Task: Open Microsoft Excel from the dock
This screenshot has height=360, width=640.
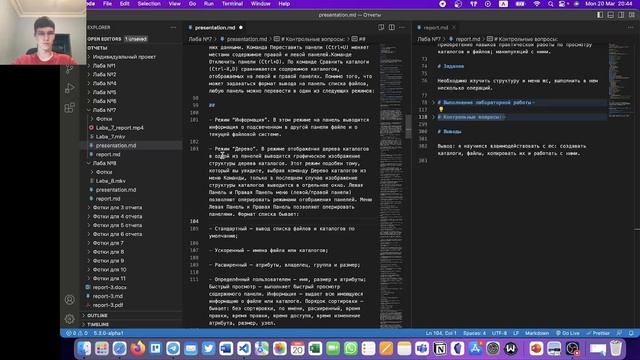Action: (x=315, y=349)
